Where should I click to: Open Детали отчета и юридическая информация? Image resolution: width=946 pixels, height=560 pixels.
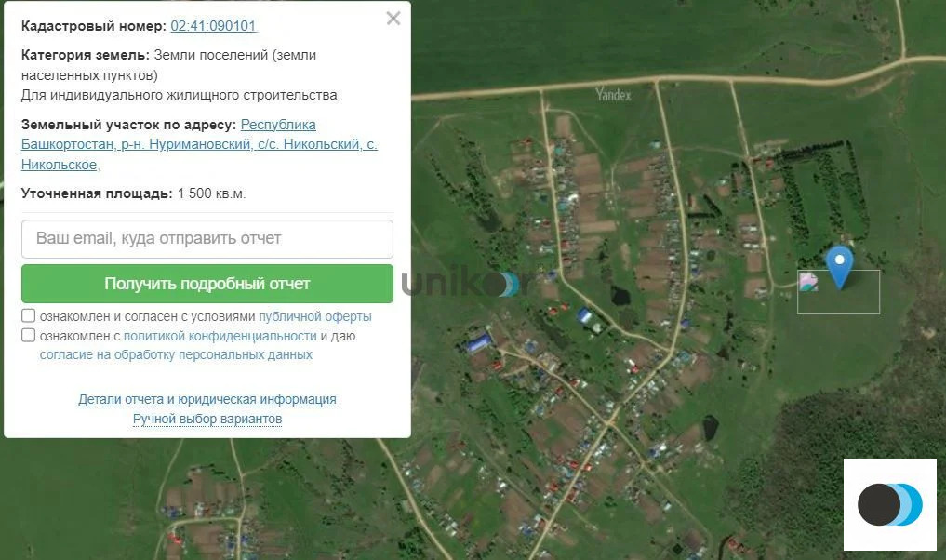207,399
